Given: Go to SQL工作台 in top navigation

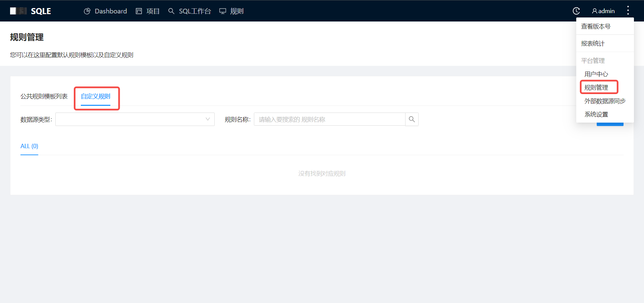Looking at the screenshot, I should 190,11.
